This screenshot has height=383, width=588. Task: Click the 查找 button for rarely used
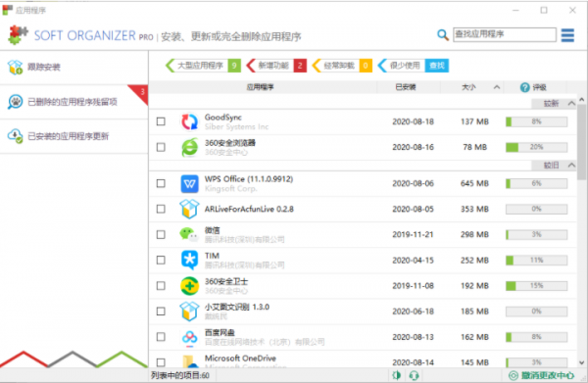click(x=437, y=66)
